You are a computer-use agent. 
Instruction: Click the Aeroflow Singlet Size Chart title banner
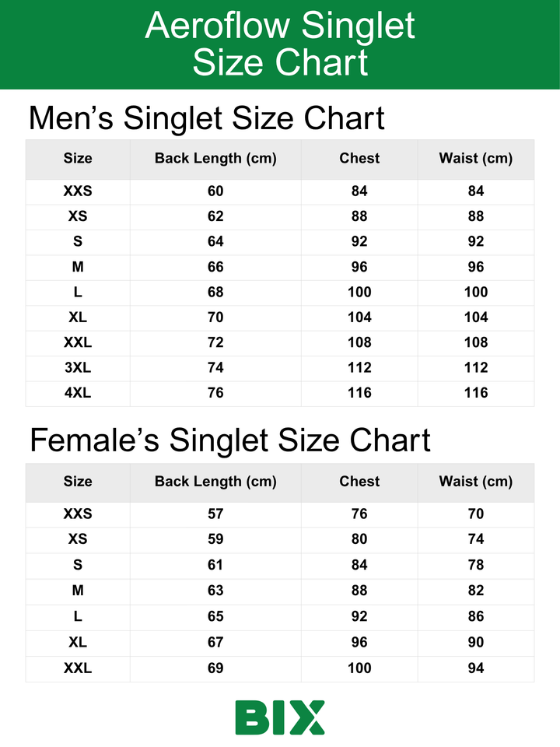point(280,44)
